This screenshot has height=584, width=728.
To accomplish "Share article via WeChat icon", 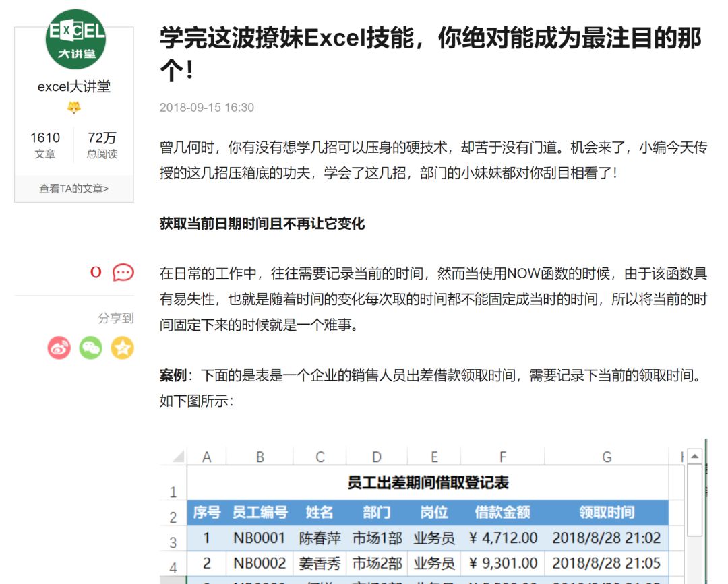I will (91, 348).
